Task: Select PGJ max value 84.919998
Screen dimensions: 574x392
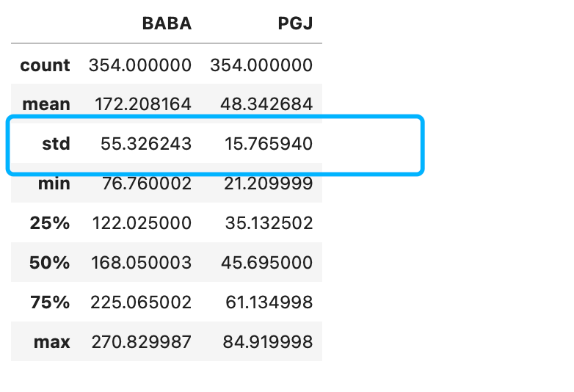Action: pos(266,342)
